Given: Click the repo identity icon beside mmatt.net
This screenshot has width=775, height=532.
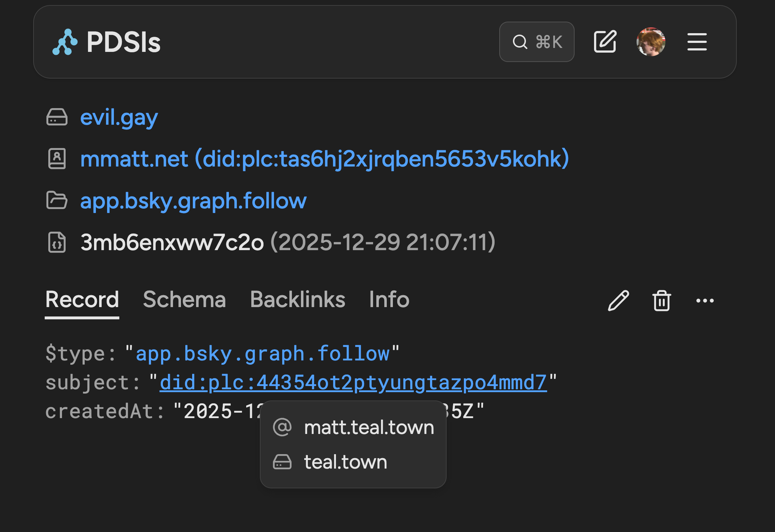Looking at the screenshot, I should pos(57,159).
